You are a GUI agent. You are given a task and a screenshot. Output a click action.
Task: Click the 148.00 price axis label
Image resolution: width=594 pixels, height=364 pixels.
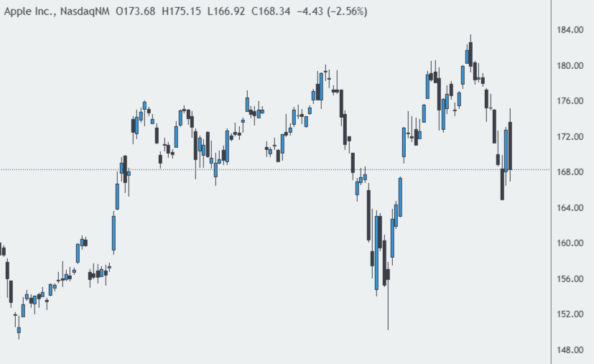coord(570,350)
